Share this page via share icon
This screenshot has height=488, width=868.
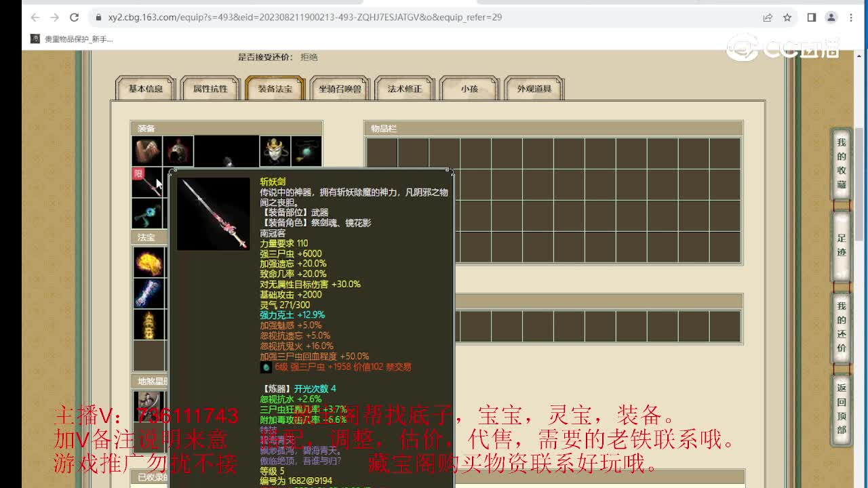[x=768, y=18]
